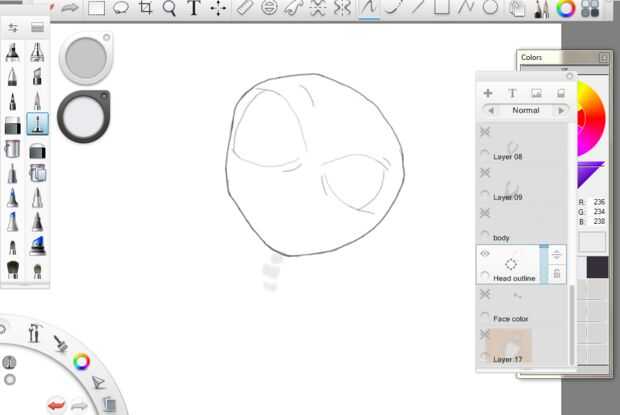The height and width of the screenshot is (415, 620).
Task: Open brush library icon in brush palette
Action: (37, 27)
